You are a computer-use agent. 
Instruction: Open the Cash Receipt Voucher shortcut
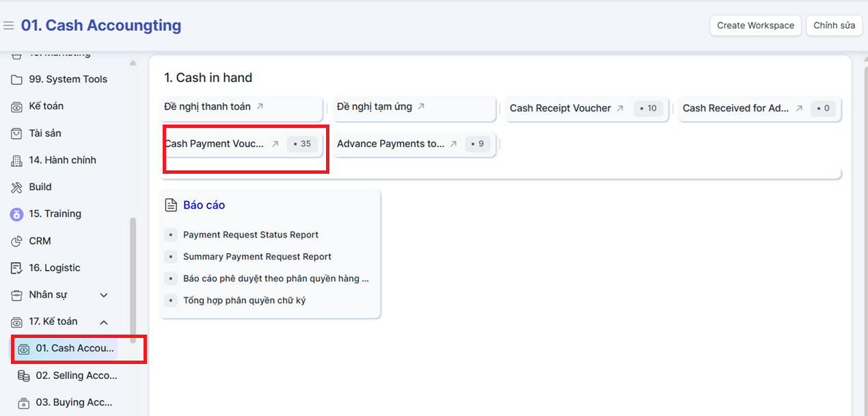[x=560, y=108]
